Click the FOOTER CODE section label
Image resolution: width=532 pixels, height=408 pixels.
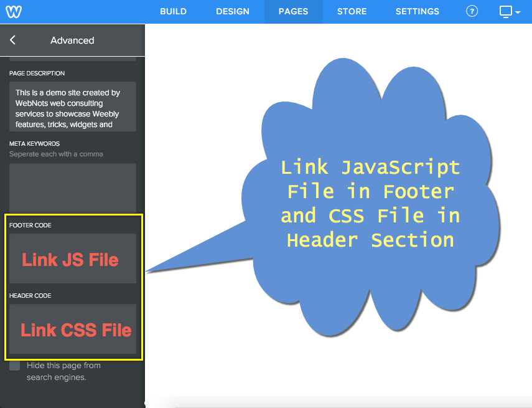point(30,225)
